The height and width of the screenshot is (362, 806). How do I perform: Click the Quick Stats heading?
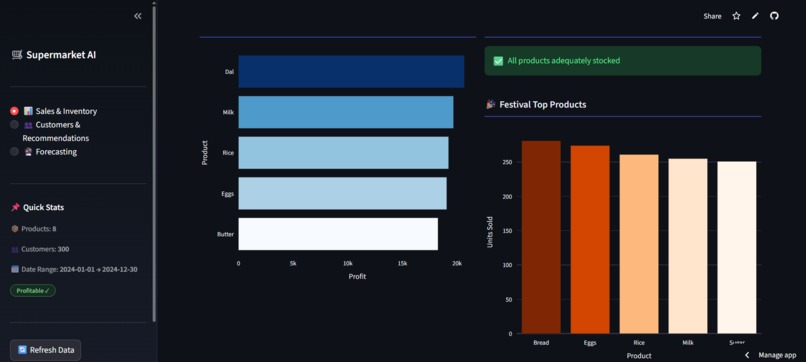[43, 207]
